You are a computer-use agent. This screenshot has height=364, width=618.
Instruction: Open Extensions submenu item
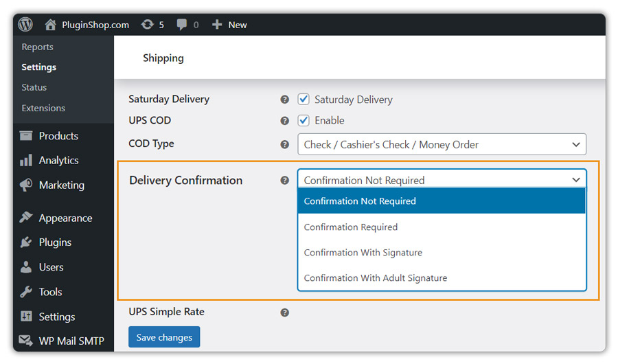point(43,108)
